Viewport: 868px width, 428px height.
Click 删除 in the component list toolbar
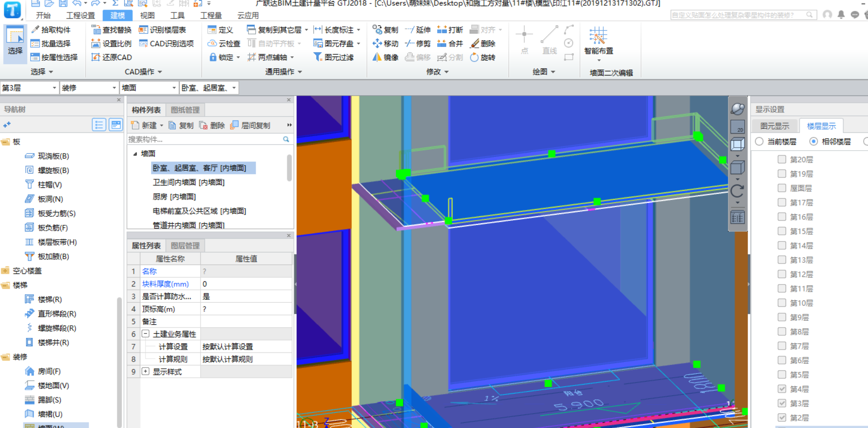tap(212, 125)
